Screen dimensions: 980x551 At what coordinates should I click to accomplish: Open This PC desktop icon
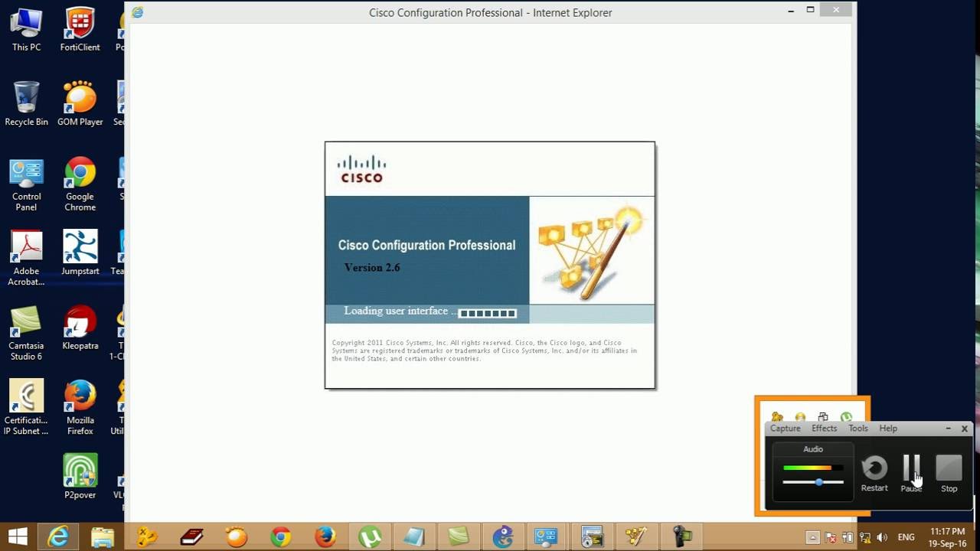click(26, 29)
